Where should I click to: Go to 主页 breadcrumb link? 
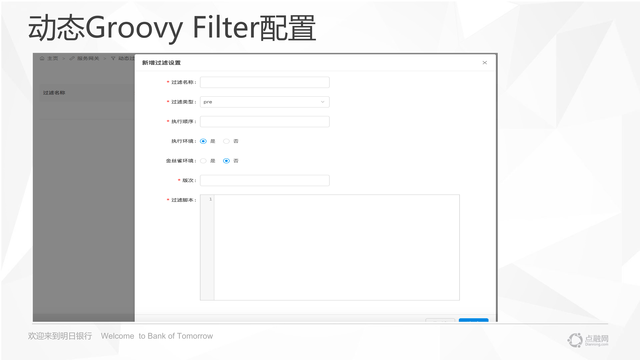point(53,58)
